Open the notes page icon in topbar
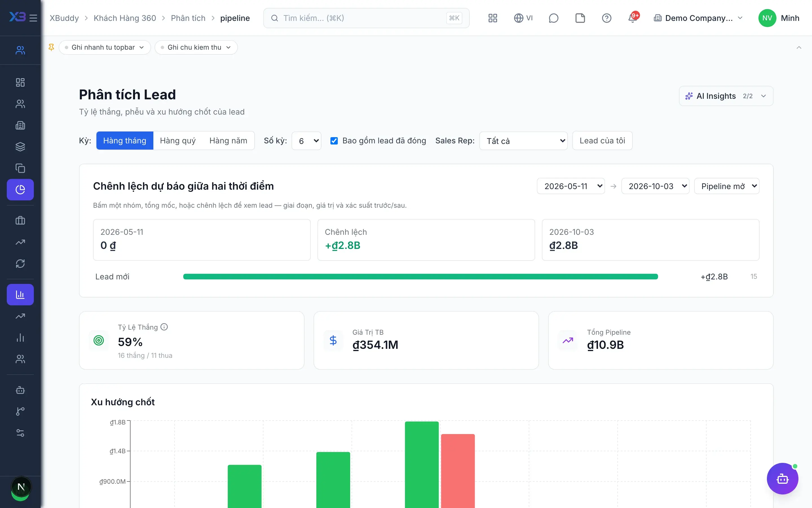 pyautogui.click(x=580, y=18)
